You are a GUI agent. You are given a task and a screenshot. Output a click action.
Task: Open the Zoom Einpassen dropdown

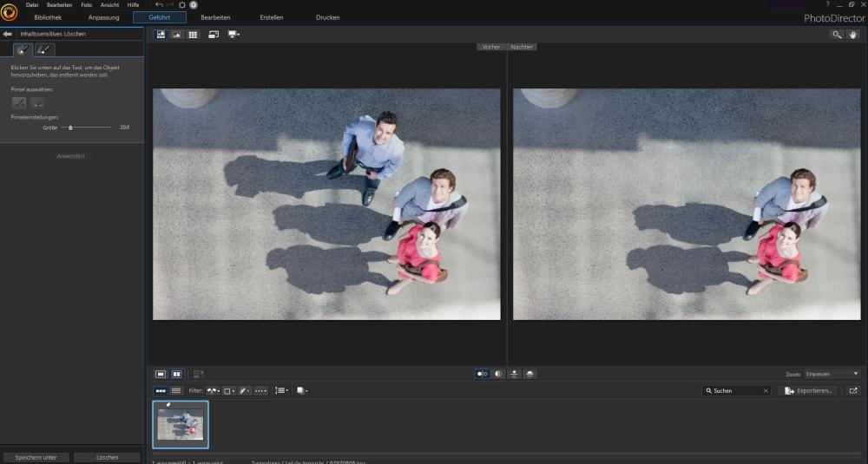[832, 374]
